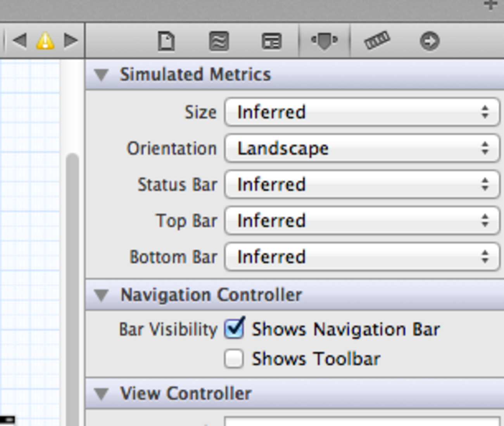The height and width of the screenshot is (426, 504).
Task: Open the Quick Help inspector
Action: pyautogui.click(x=219, y=41)
